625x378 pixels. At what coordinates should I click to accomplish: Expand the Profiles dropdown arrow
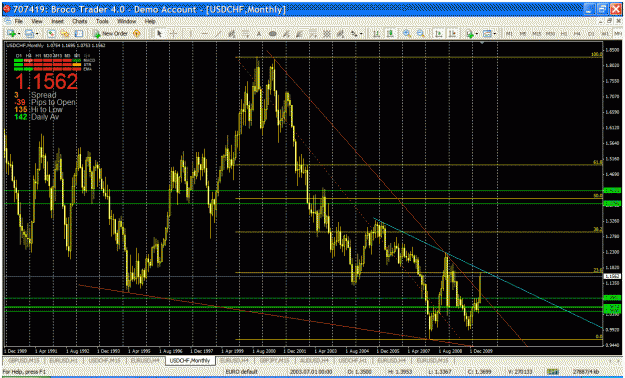pos(37,34)
